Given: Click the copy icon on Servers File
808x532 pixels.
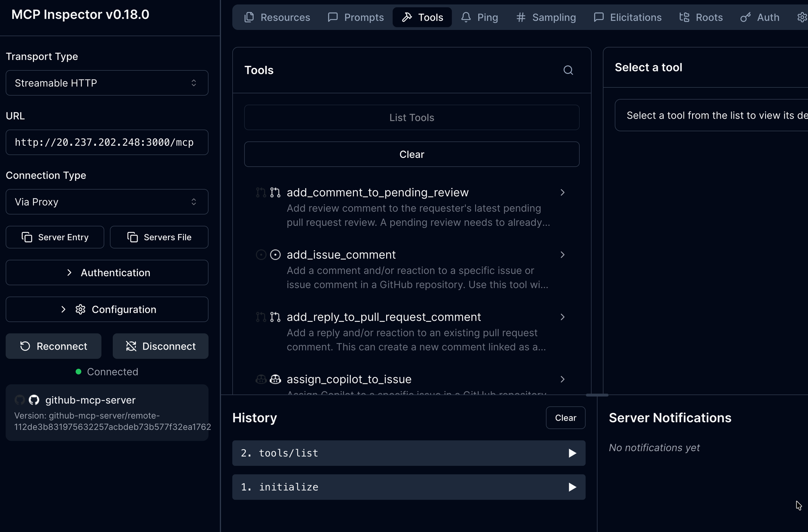Looking at the screenshot, I should click(x=133, y=237).
